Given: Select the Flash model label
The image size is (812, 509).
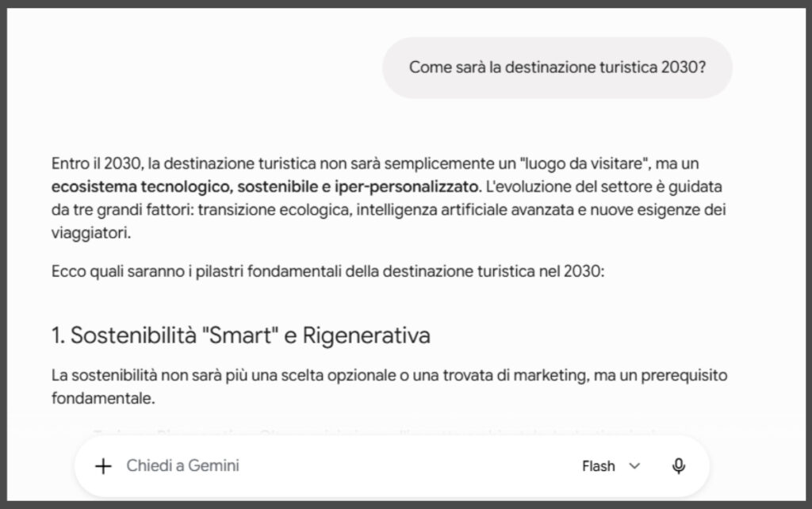Looking at the screenshot, I should [x=598, y=466].
